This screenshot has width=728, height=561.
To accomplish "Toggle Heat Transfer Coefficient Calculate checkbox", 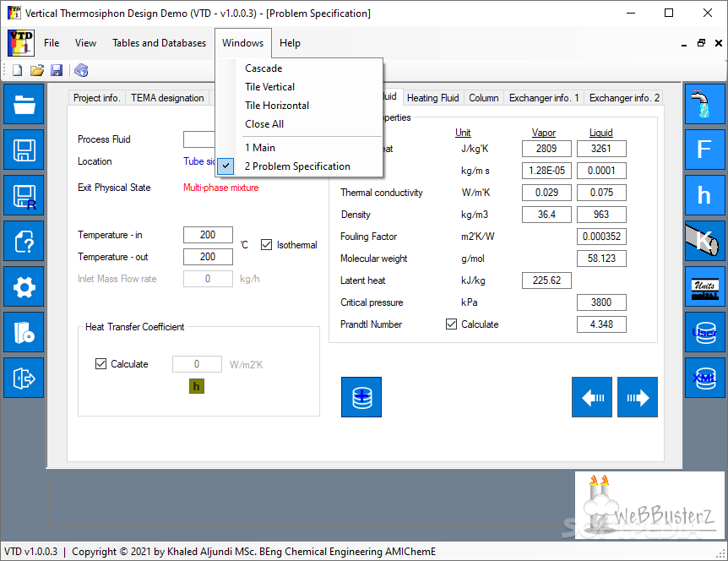I will pos(101,363).
